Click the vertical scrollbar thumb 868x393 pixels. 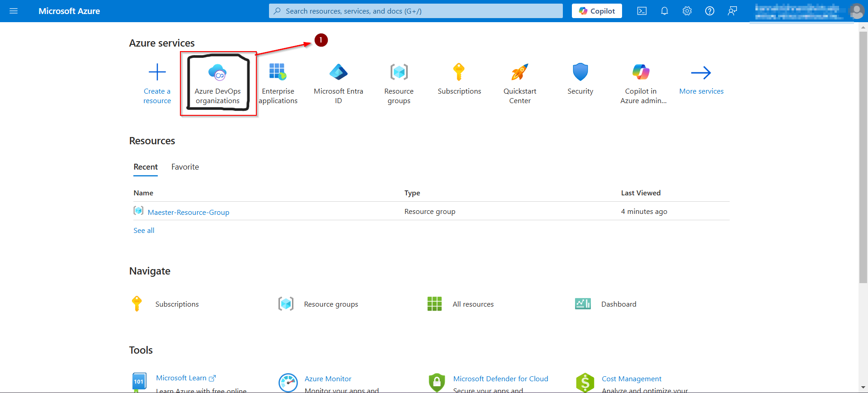point(863,157)
